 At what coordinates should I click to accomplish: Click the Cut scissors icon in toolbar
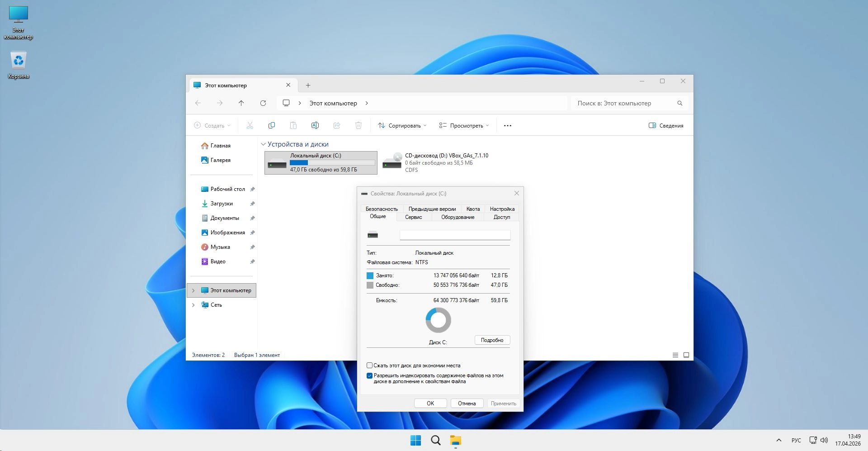click(x=250, y=125)
